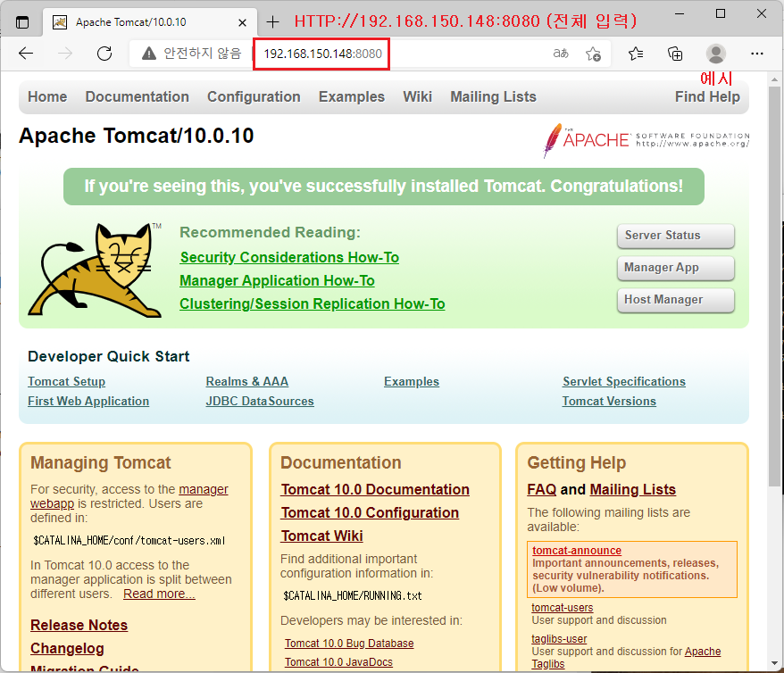Click the Host Manager button

point(675,300)
